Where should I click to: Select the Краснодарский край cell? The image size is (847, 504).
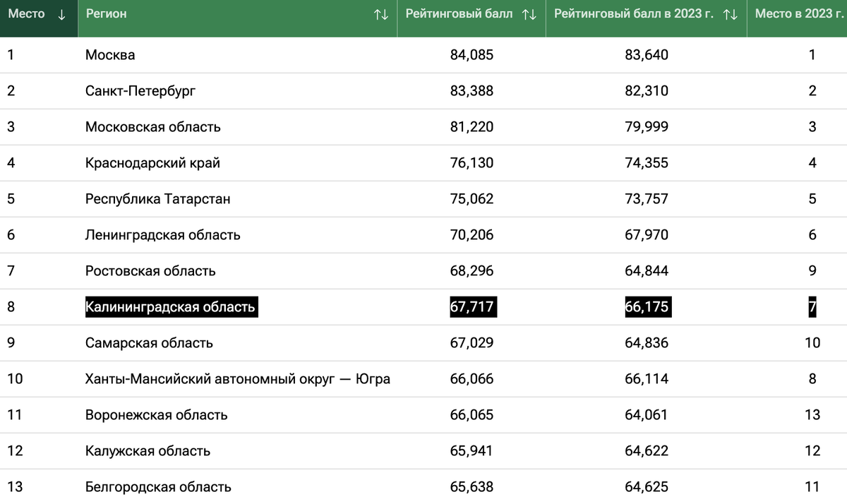[152, 163]
